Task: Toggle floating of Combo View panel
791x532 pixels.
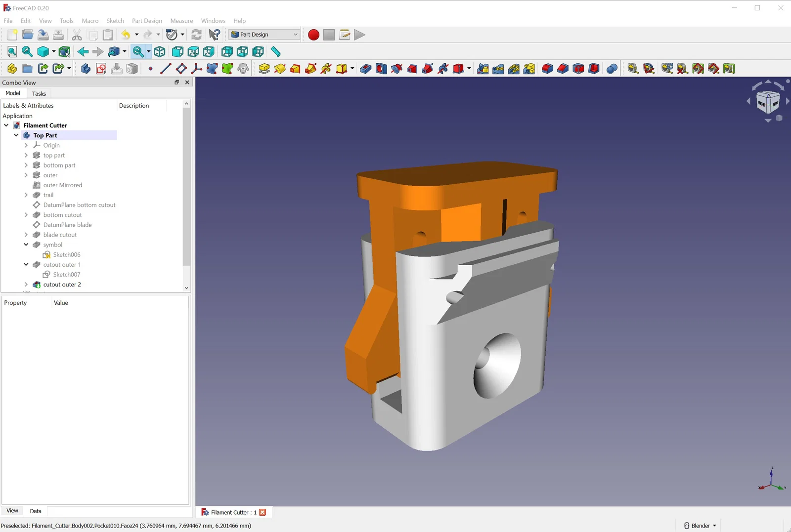Action: point(176,82)
